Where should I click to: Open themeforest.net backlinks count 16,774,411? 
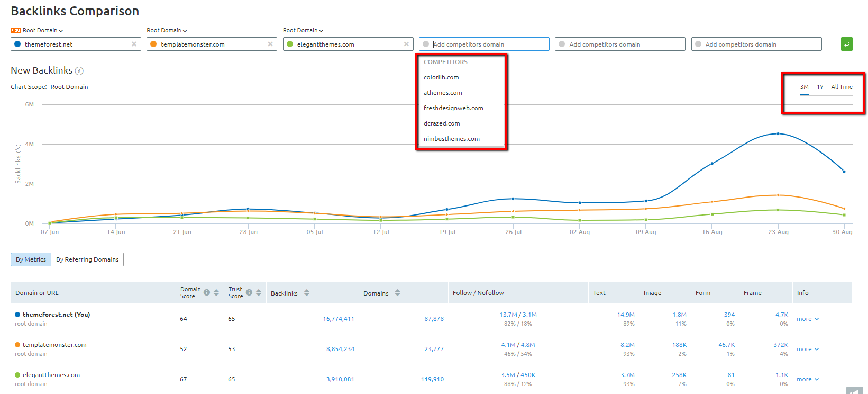[339, 319]
